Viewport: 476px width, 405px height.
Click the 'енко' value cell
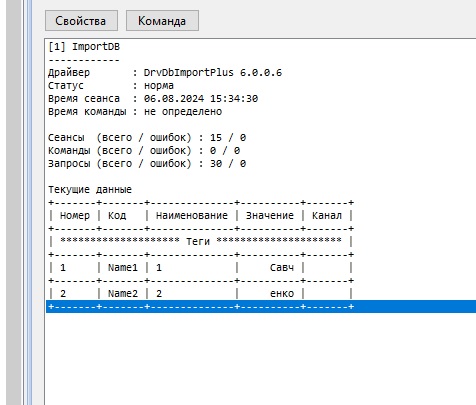282,293
